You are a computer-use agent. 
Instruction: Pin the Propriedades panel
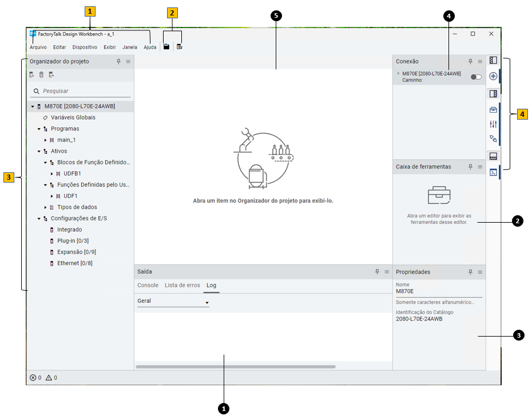(x=469, y=272)
